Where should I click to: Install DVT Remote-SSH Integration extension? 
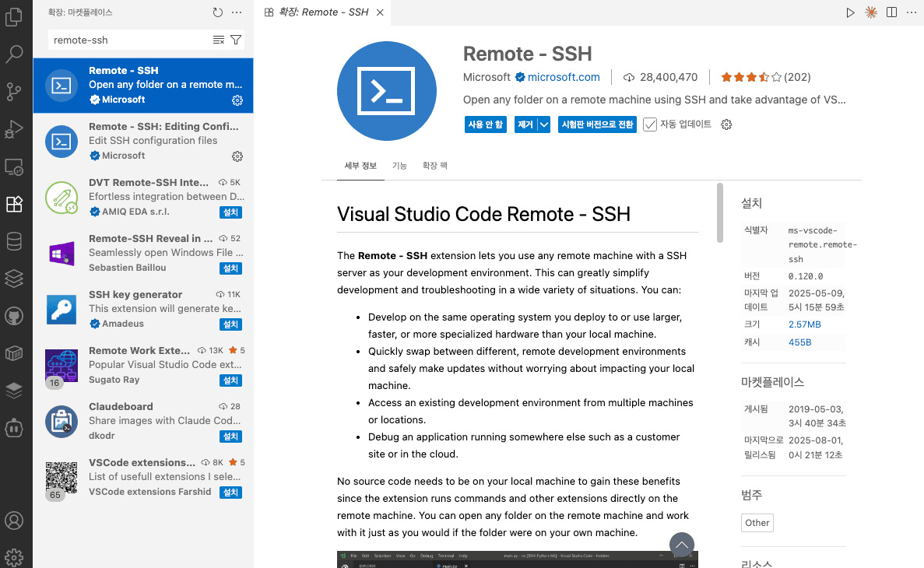(230, 212)
